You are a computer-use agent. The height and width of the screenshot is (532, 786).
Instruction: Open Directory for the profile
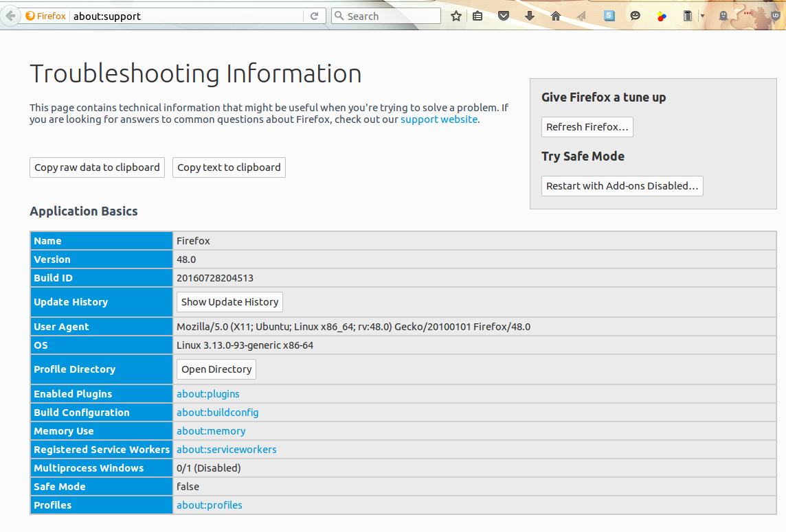pos(216,369)
